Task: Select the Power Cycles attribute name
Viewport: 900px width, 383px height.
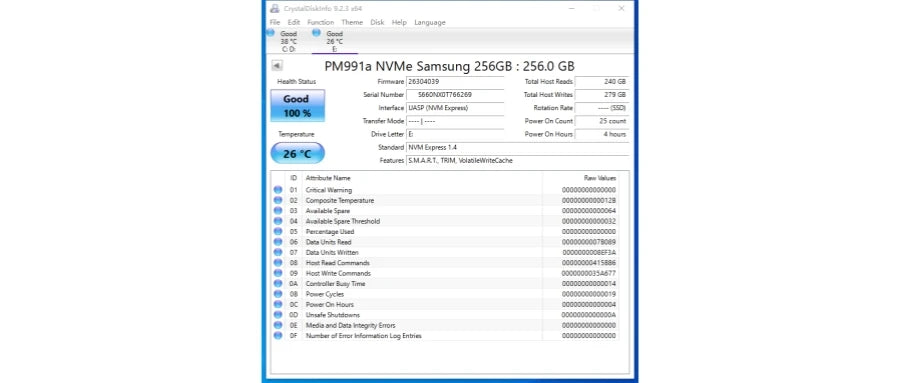Action: [x=325, y=294]
